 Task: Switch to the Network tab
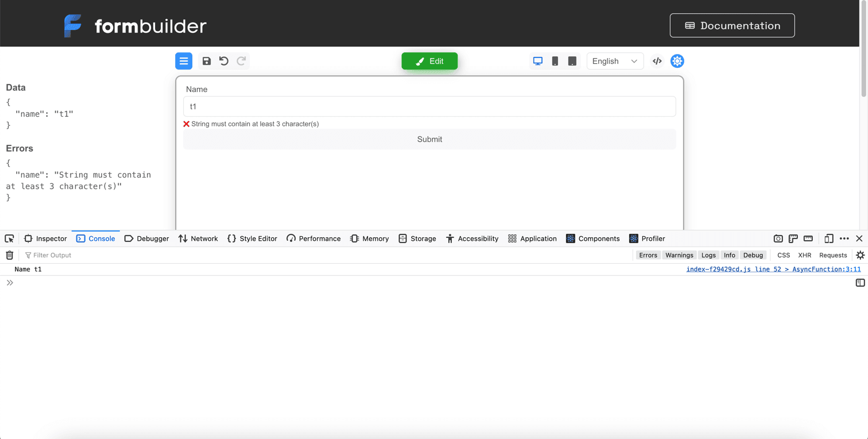pyautogui.click(x=198, y=238)
